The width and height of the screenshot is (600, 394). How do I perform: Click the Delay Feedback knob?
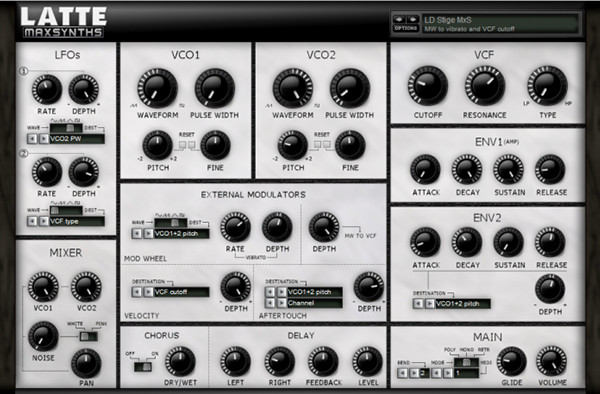(x=323, y=361)
